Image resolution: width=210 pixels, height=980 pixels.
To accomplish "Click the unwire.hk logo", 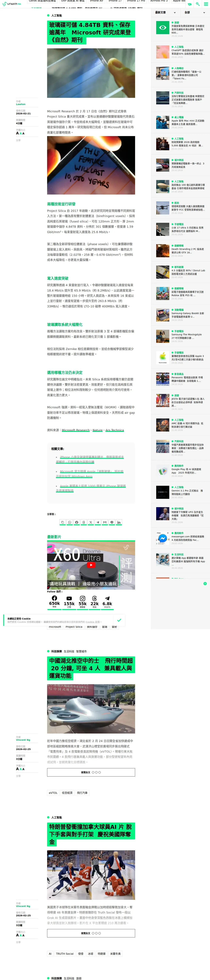I will point(11,4).
